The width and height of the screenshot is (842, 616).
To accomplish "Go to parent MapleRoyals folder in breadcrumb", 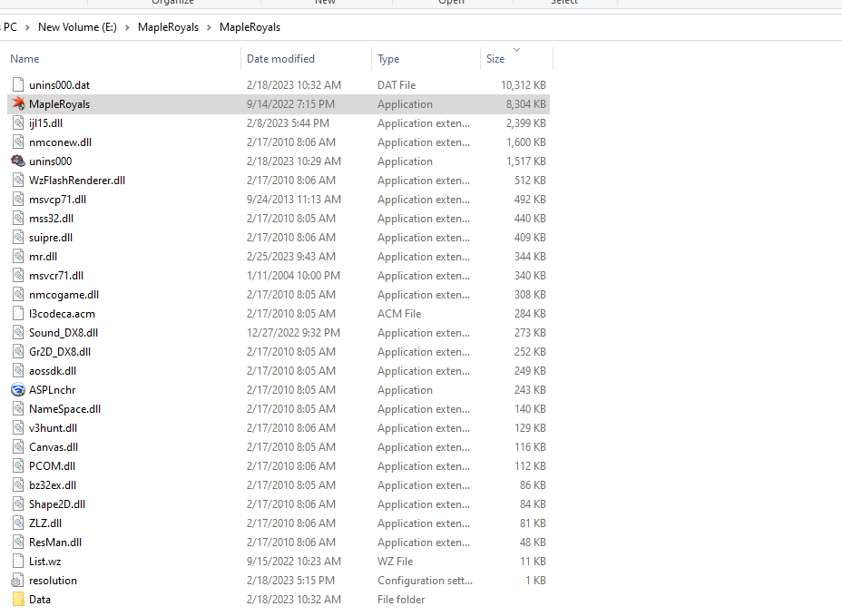I will point(168,27).
